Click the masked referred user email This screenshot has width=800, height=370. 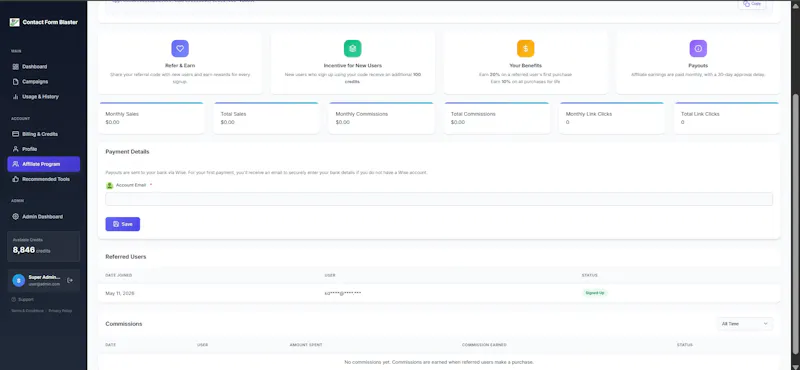coord(343,293)
